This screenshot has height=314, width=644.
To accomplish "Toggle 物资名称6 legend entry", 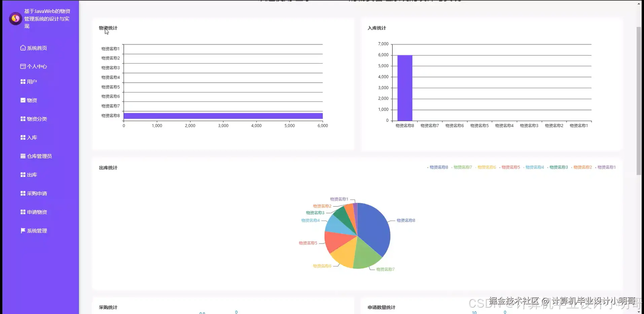I will coord(486,167).
